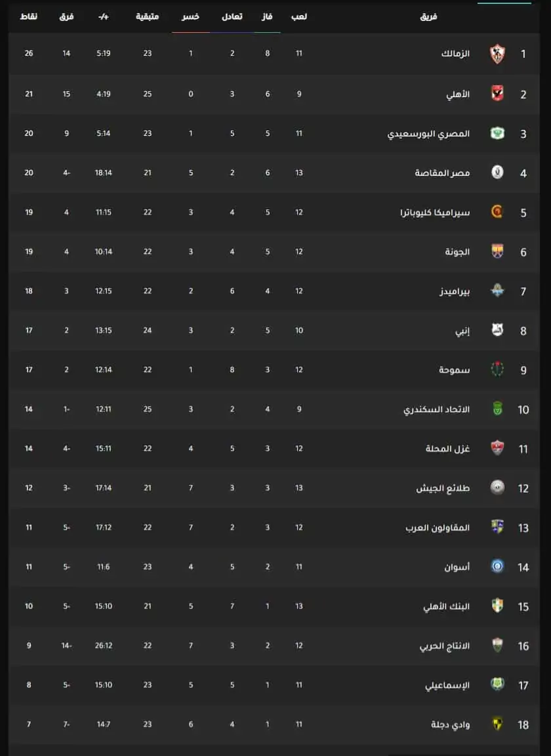Click the لعب played column header
The image size is (551, 756).
[x=299, y=17]
